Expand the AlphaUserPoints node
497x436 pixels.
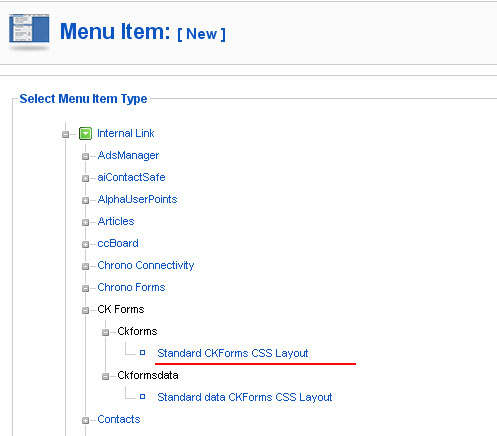point(85,200)
